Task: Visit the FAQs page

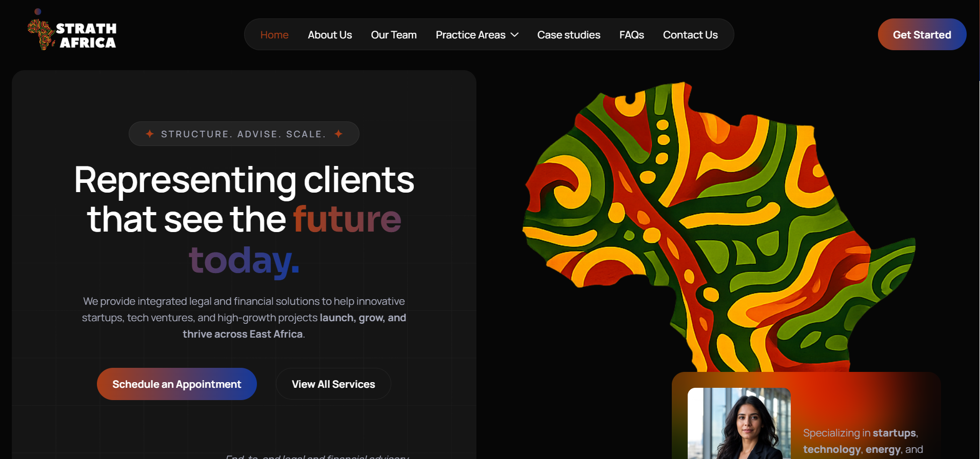Action: coord(631,35)
